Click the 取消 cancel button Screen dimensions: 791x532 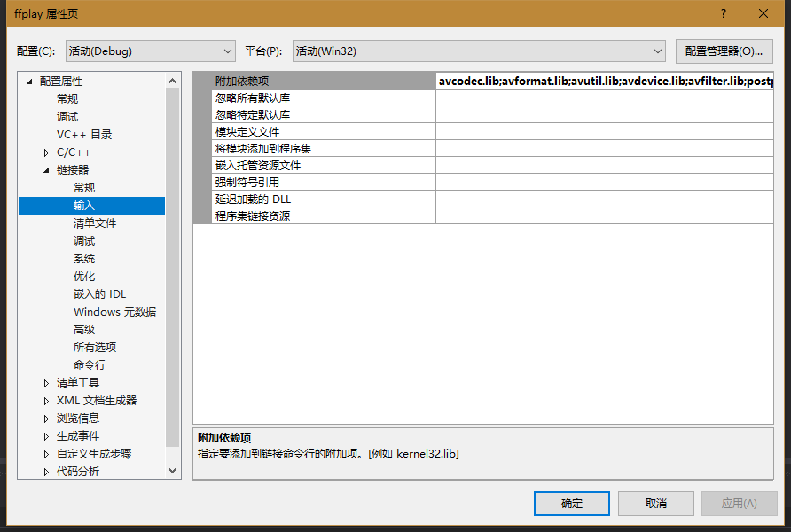click(655, 503)
